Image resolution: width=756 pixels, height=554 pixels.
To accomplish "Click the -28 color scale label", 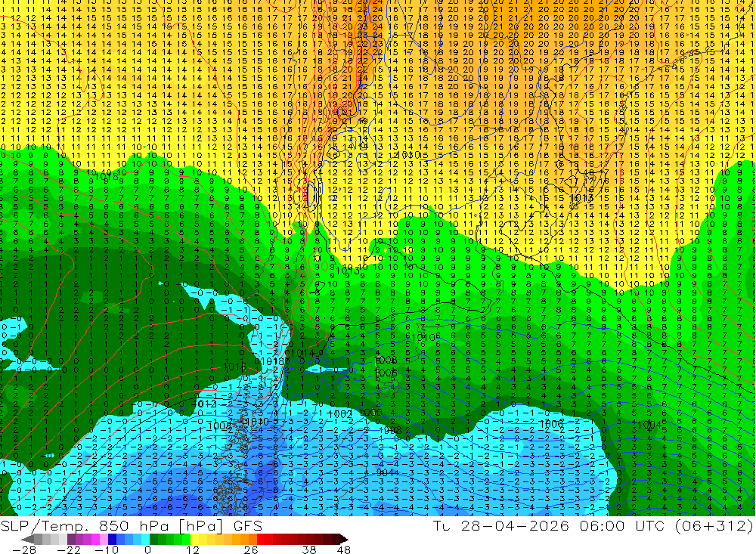I will tap(24, 550).
